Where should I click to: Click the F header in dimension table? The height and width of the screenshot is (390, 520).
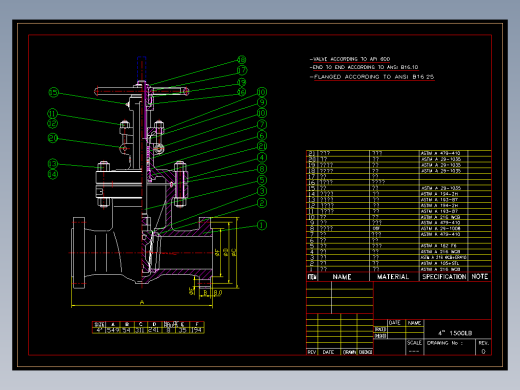(x=197, y=324)
